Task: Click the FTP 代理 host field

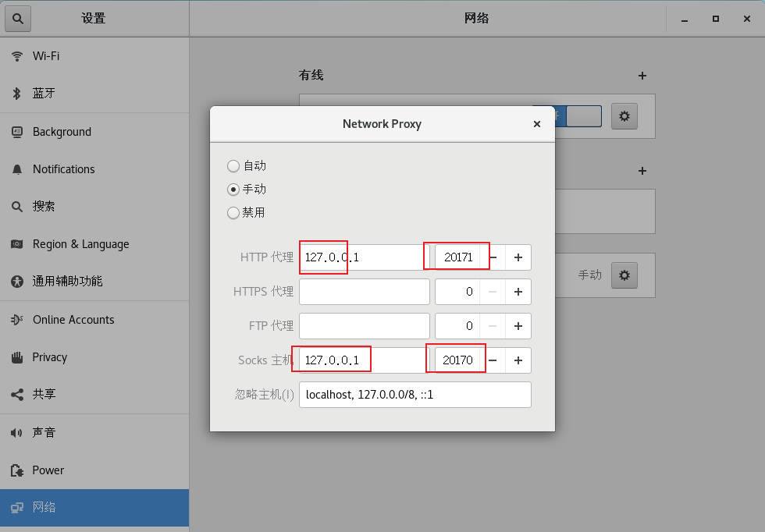Action: 364,326
